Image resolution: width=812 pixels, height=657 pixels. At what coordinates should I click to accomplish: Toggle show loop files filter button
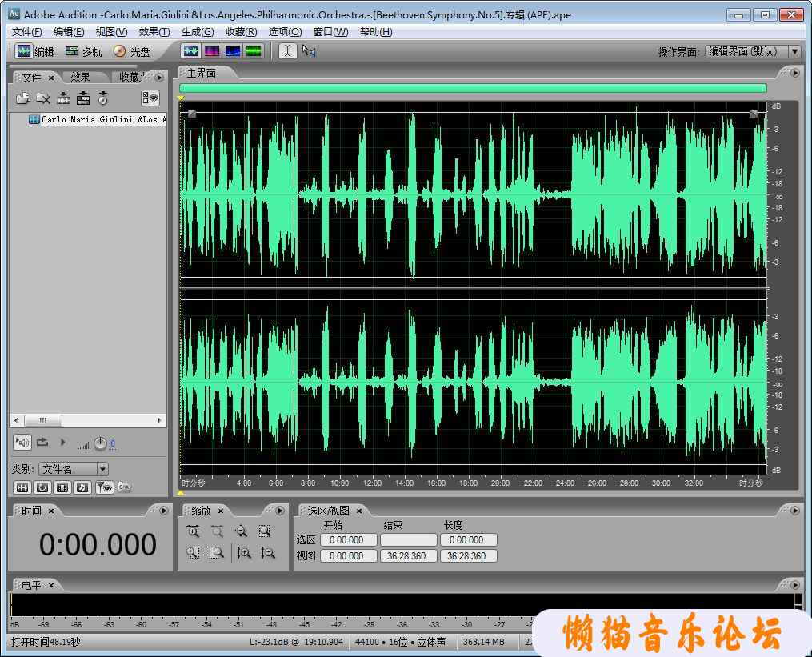point(42,487)
